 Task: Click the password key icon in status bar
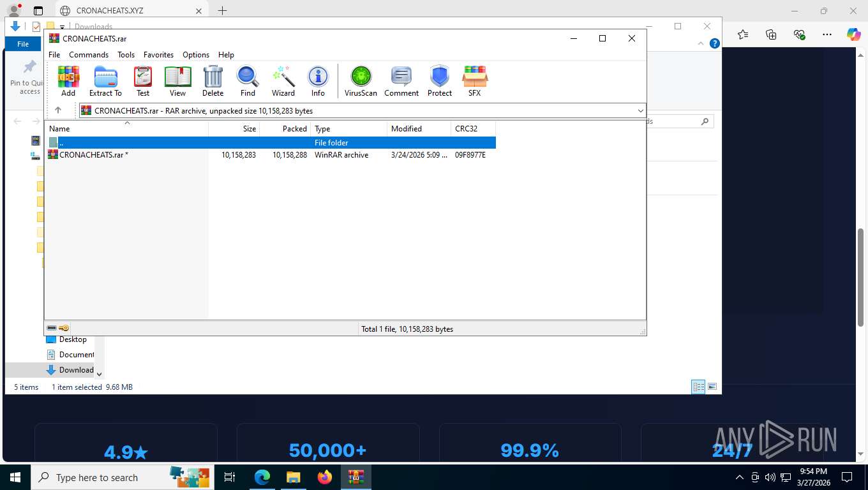tap(64, 329)
